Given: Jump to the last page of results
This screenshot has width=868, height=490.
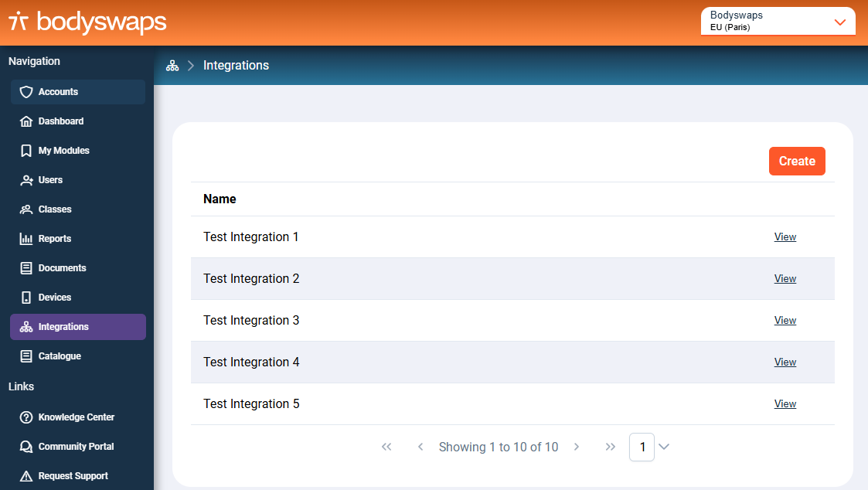Looking at the screenshot, I should (611, 447).
